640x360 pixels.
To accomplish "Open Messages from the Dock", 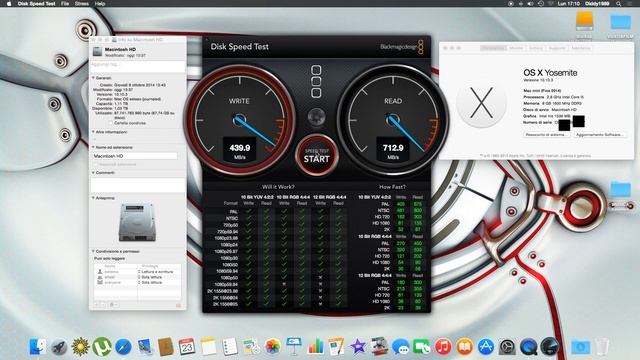I will [401, 347].
